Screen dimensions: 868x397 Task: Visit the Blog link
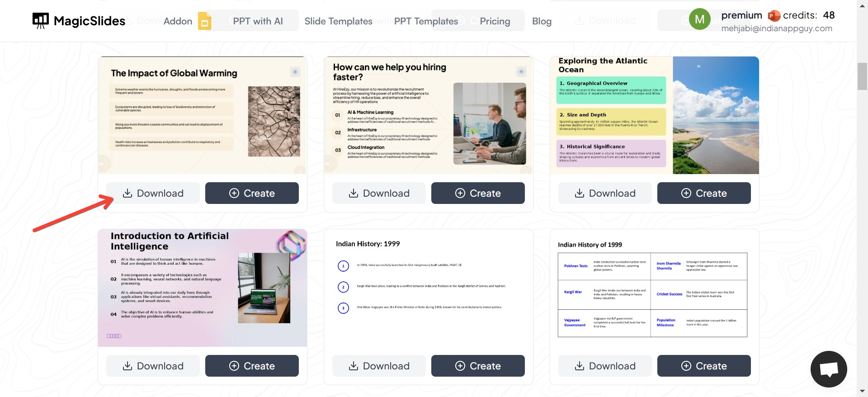pos(542,21)
